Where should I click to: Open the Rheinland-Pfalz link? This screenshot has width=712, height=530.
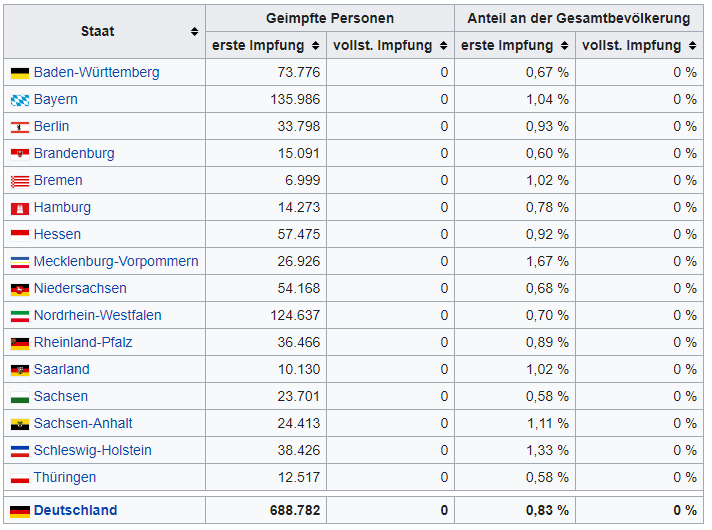point(83,343)
